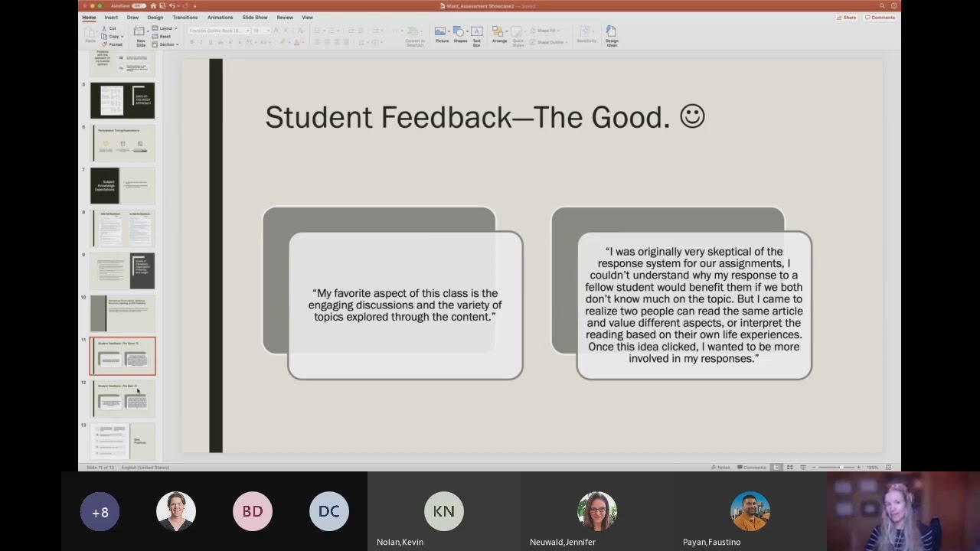Click the zoom out minus icon
Viewport: 980px width, 551px height.
[814, 467]
